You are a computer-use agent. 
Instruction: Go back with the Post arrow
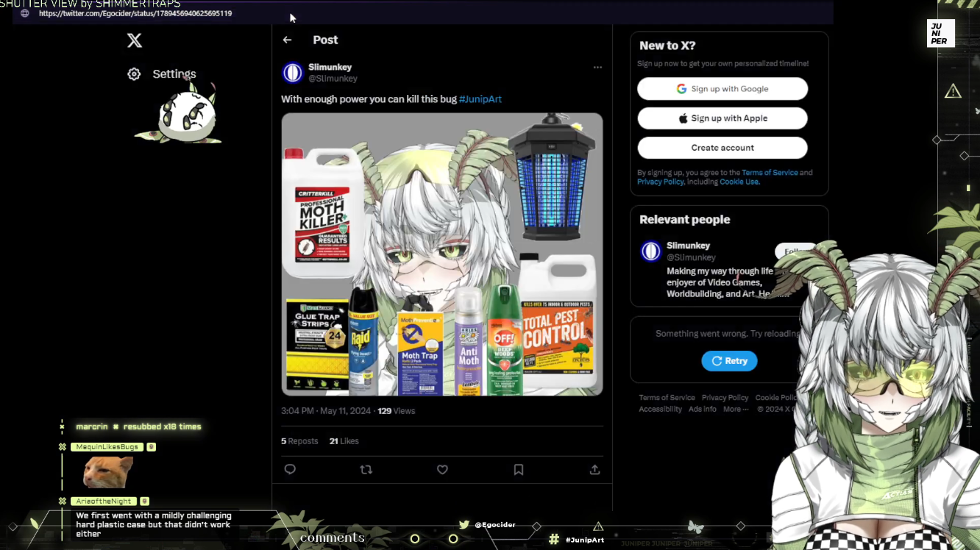(x=288, y=40)
